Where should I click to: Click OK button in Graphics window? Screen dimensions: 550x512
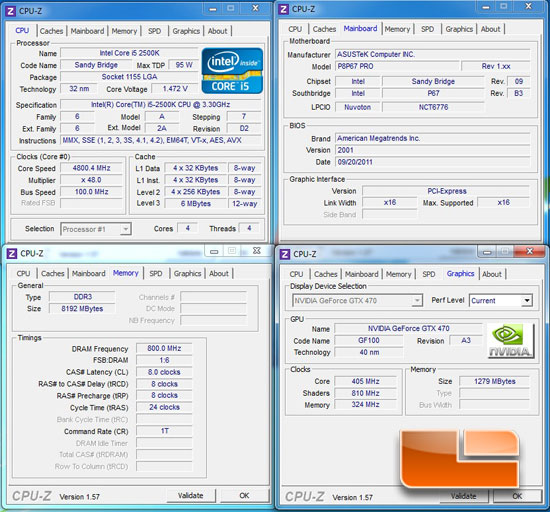tap(517, 496)
